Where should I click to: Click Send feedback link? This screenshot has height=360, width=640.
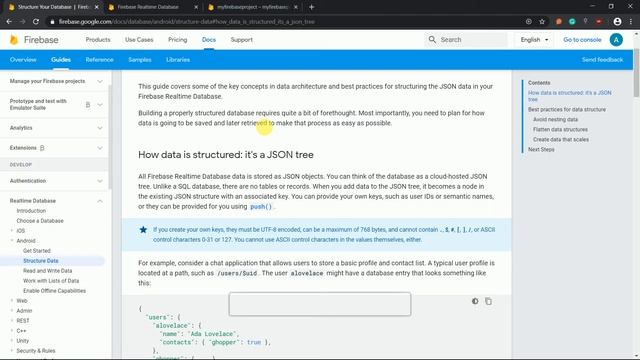(x=602, y=60)
